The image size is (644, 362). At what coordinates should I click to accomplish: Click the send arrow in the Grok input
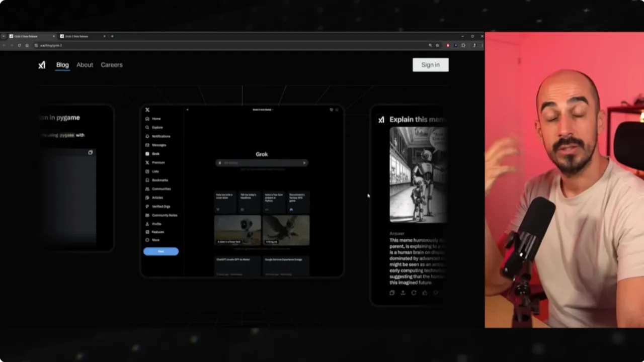304,163
